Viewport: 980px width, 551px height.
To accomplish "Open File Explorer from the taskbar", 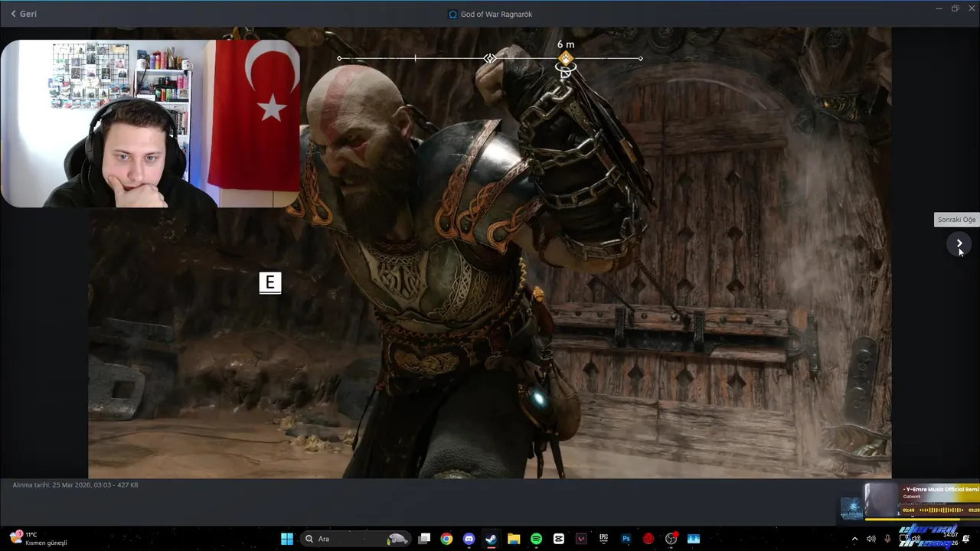I will (x=514, y=539).
